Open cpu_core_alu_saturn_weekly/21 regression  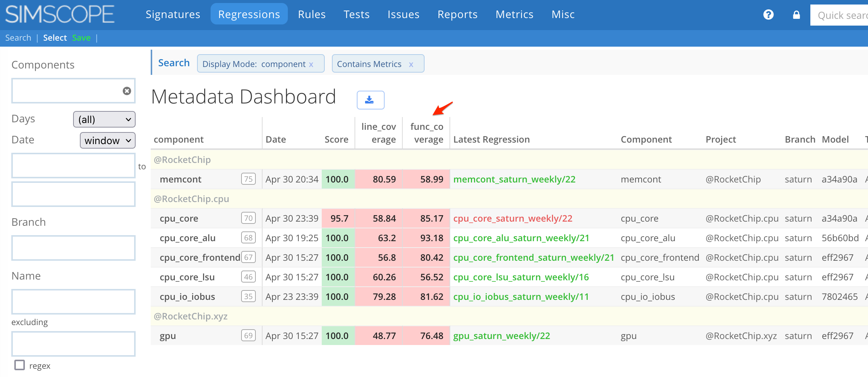tap(521, 238)
